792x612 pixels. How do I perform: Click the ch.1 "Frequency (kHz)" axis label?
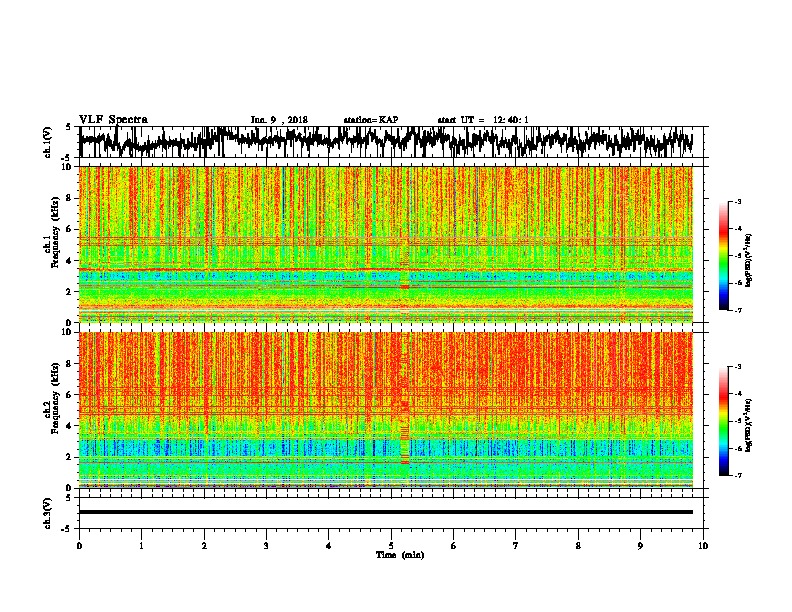(x=55, y=234)
